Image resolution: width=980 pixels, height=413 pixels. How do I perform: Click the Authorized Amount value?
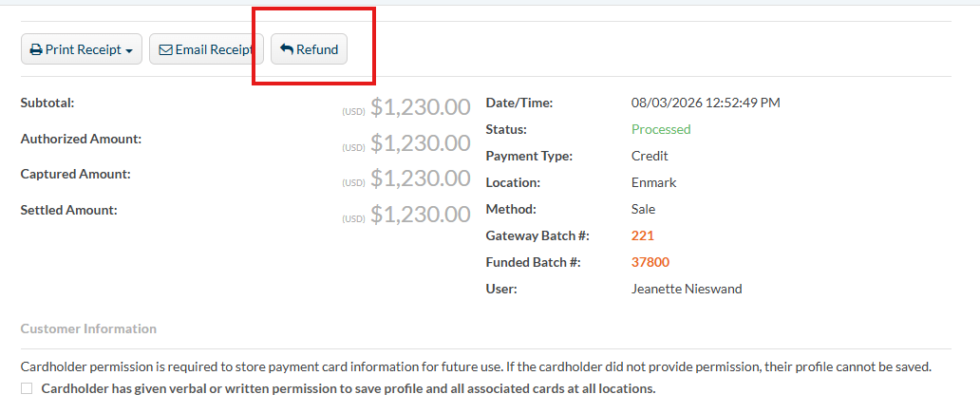(420, 143)
